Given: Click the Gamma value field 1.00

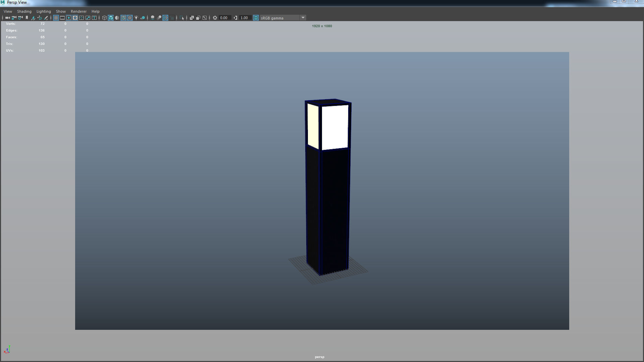Looking at the screenshot, I should (245, 18).
